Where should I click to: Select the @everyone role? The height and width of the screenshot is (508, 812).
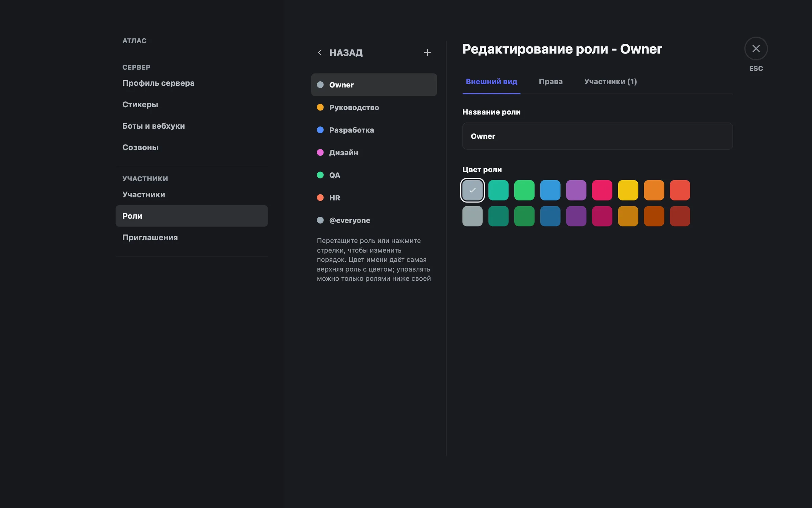click(374, 220)
